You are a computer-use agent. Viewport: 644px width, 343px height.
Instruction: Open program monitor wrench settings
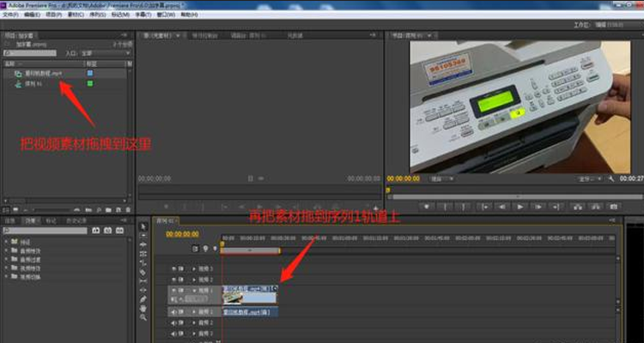click(x=611, y=179)
